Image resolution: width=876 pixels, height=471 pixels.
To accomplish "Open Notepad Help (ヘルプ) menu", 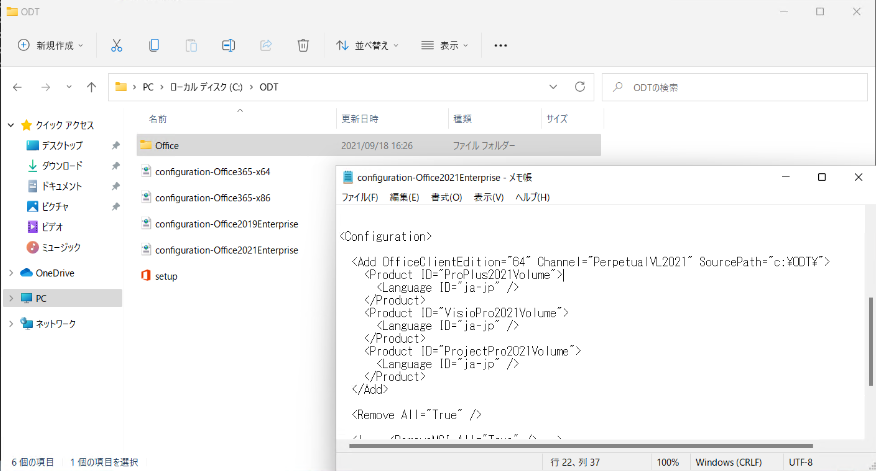I will pyautogui.click(x=532, y=197).
